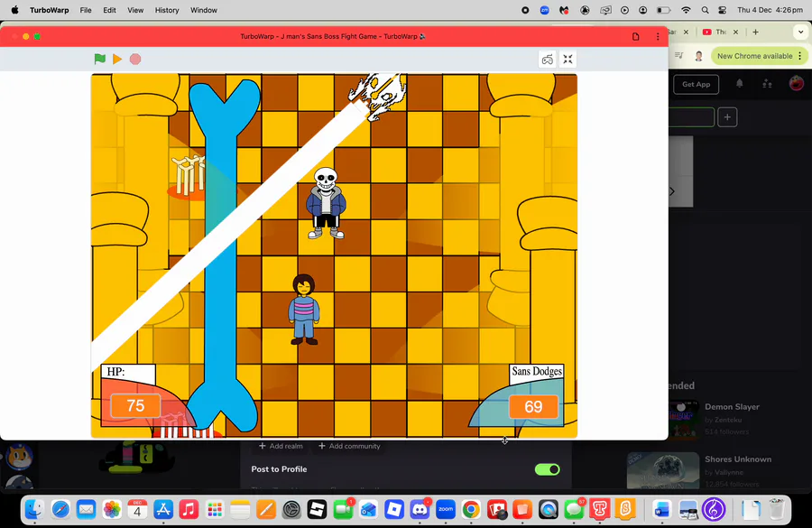Open the Window menu

click(x=204, y=10)
